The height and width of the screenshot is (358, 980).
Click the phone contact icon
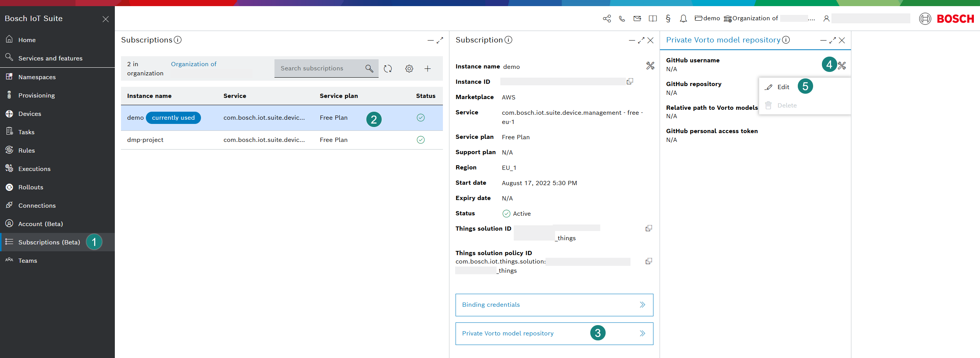point(622,18)
